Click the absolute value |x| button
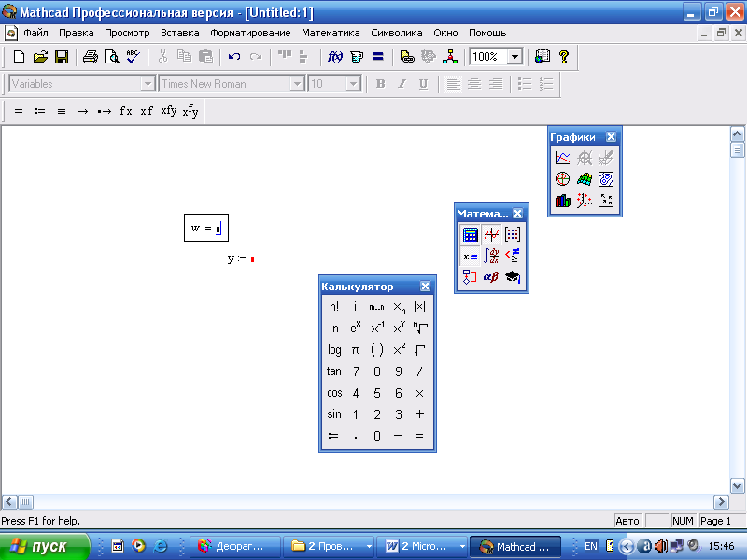 (x=419, y=307)
